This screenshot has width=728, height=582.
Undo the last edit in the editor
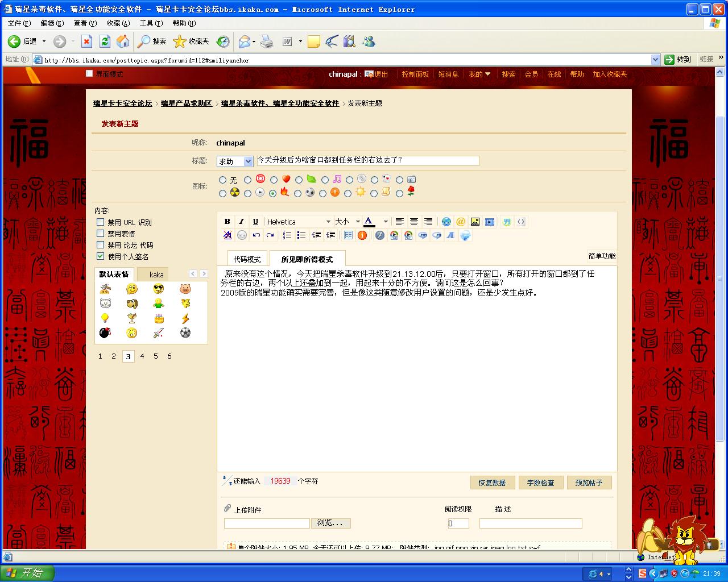(256, 235)
